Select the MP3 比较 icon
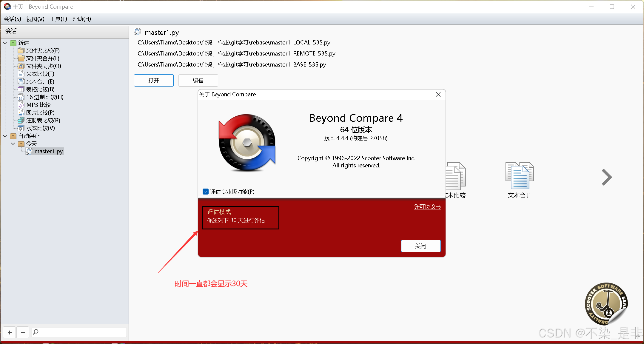 tap(21, 105)
